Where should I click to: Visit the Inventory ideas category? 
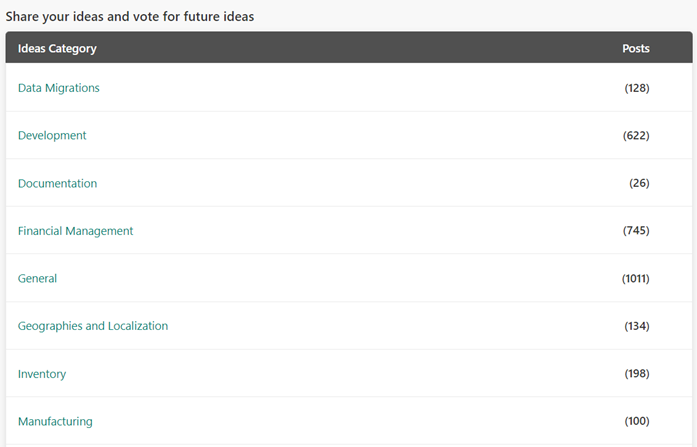click(x=42, y=374)
